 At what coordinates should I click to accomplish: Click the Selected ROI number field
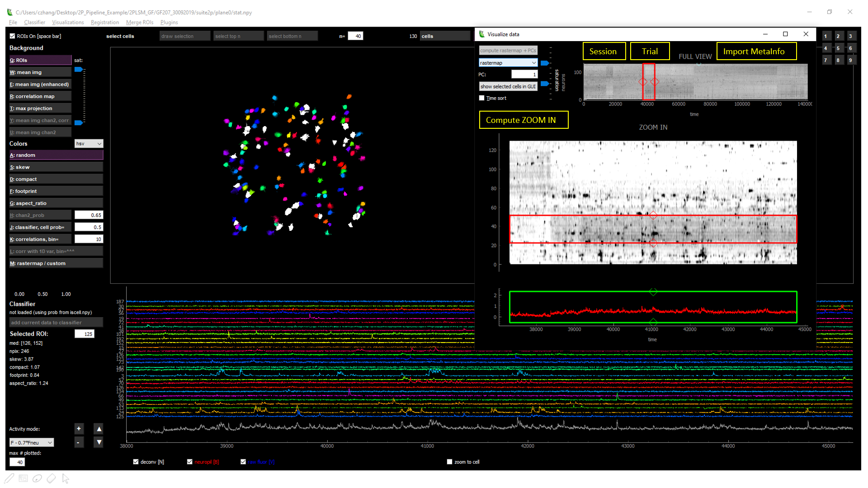click(x=85, y=334)
